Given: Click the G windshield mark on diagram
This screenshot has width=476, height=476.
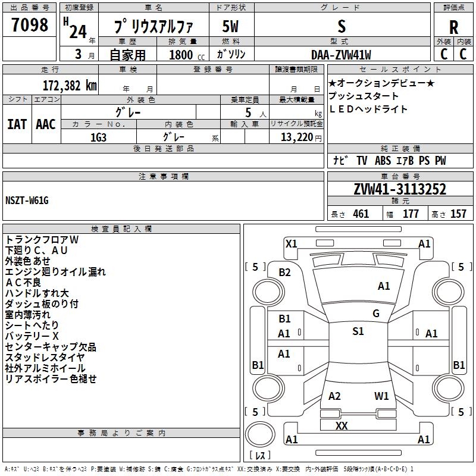Looking at the screenshot, I should point(375,314).
